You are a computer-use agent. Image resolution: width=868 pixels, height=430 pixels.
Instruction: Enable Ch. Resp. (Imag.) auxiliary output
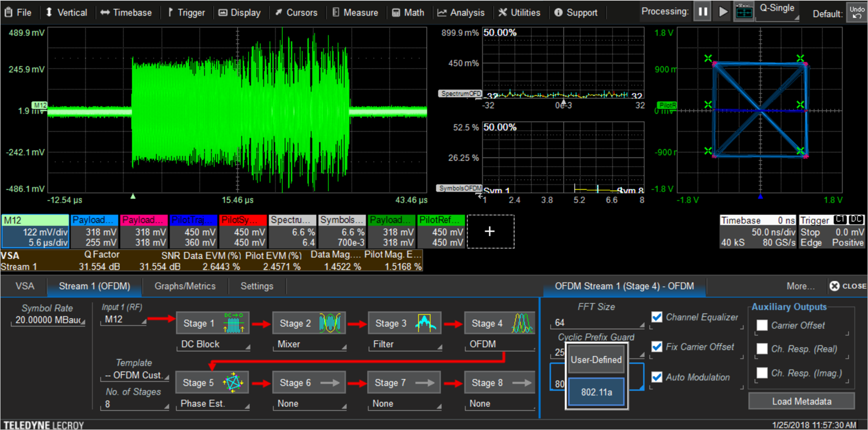762,373
